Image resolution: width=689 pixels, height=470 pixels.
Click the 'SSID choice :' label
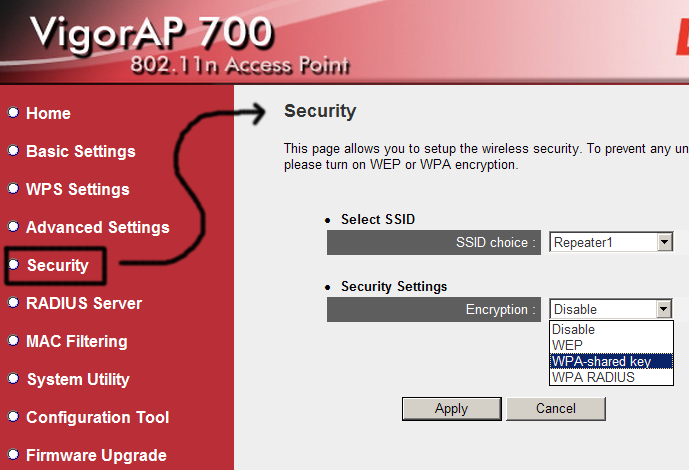496,242
